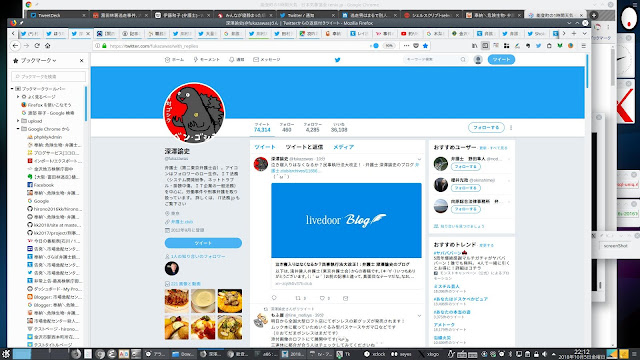
Task: Open Moments in Twitter navigation
Action: point(207,60)
